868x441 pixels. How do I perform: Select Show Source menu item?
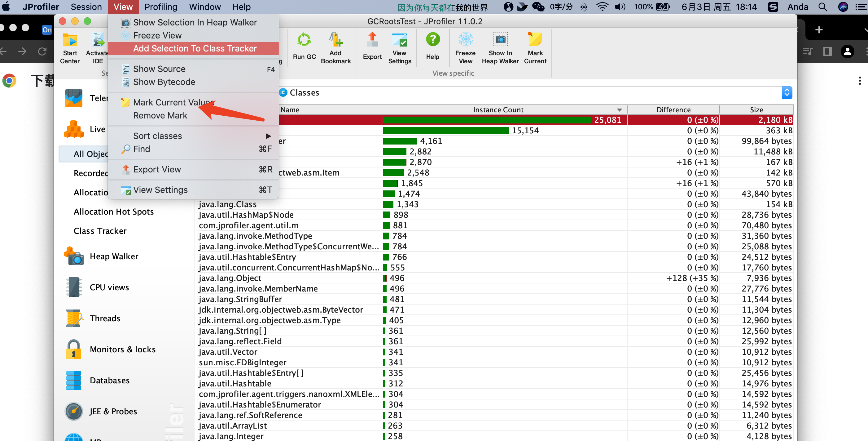tap(193, 69)
